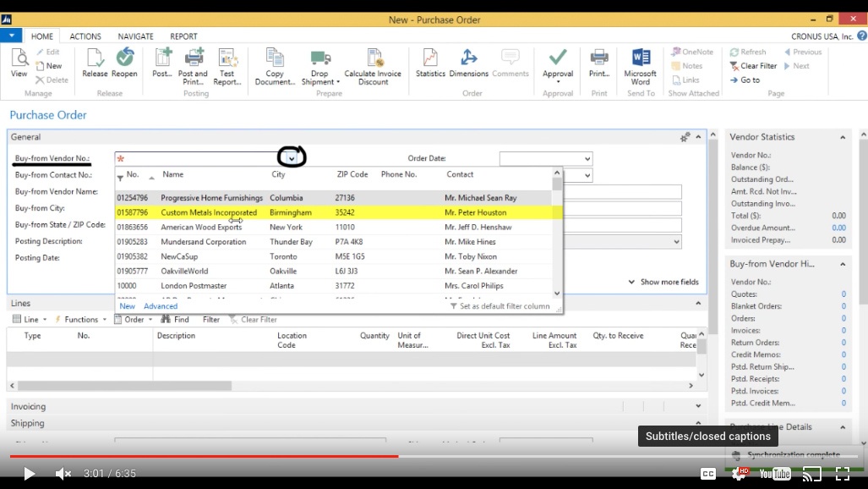Open the Order Date dropdown
The width and height of the screenshot is (868, 489).
pyautogui.click(x=586, y=158)
